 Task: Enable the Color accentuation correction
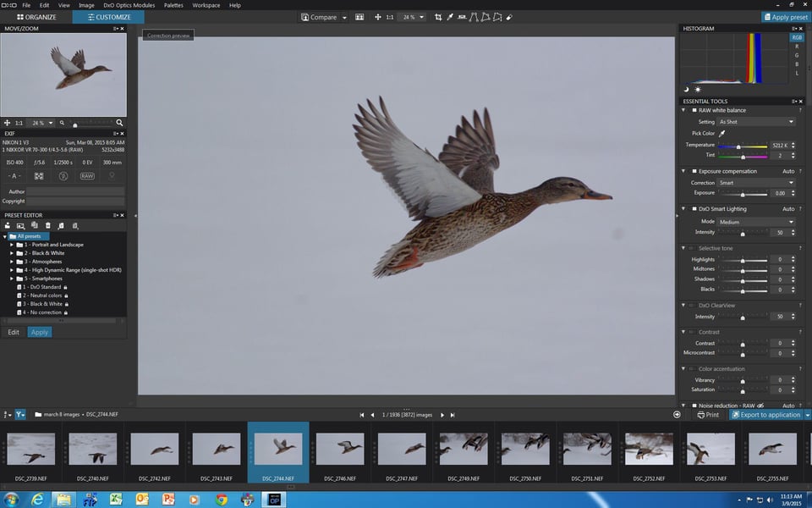coord(691,368)
